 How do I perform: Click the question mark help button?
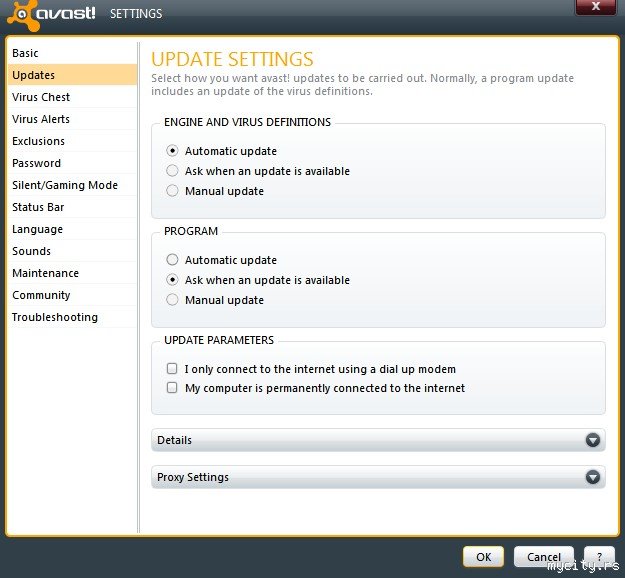coord(598,557)
